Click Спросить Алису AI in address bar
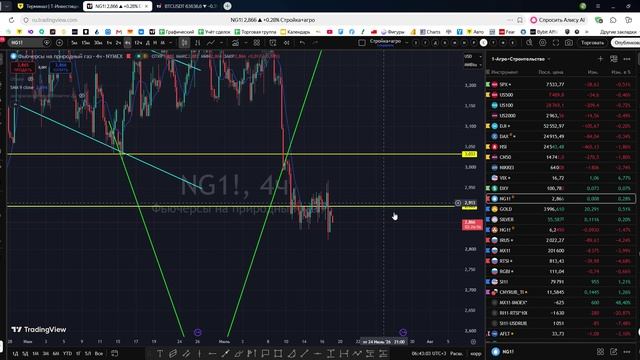This screenshot has width=640, height=360. [x=558, y=20]
